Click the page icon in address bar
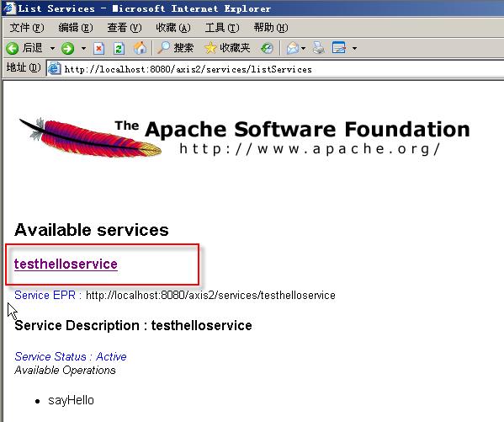Image resolution: width=504 pixels, height=422 pixels. (55, 68)
